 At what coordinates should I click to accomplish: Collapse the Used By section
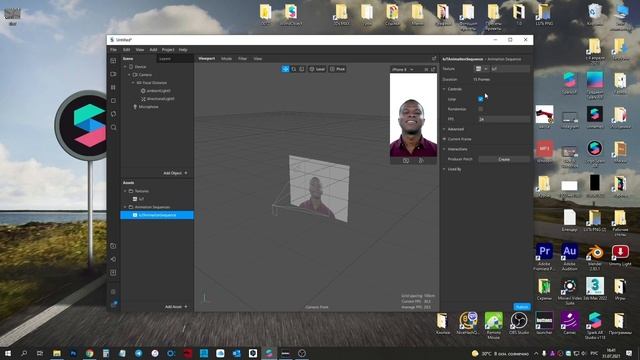(444, 169)
